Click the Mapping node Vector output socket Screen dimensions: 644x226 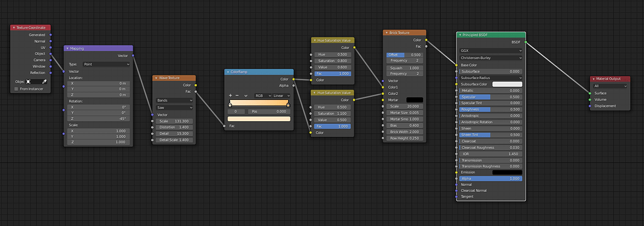point(133,55)
